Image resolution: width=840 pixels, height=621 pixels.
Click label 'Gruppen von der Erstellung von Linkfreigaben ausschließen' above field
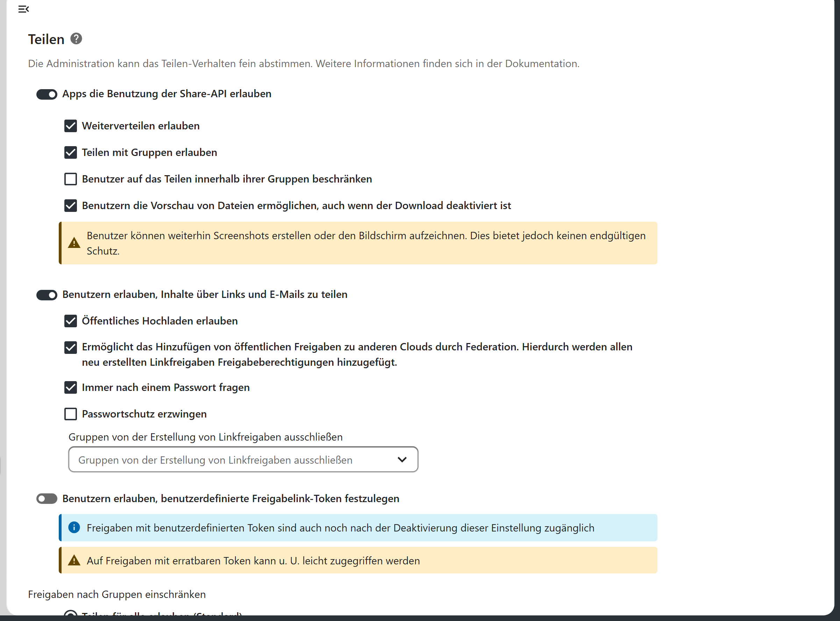coord(205,437)
